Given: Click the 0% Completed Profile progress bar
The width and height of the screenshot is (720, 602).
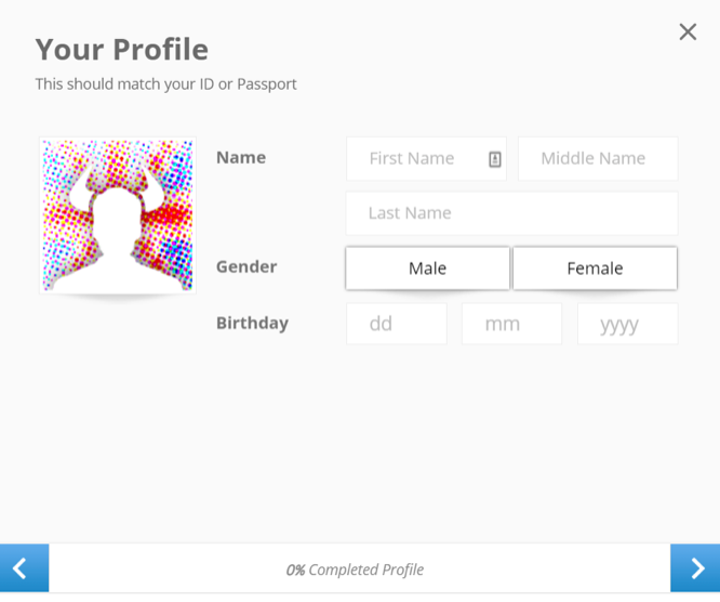Looking at the screenshot, I should (x=360, y=568).
